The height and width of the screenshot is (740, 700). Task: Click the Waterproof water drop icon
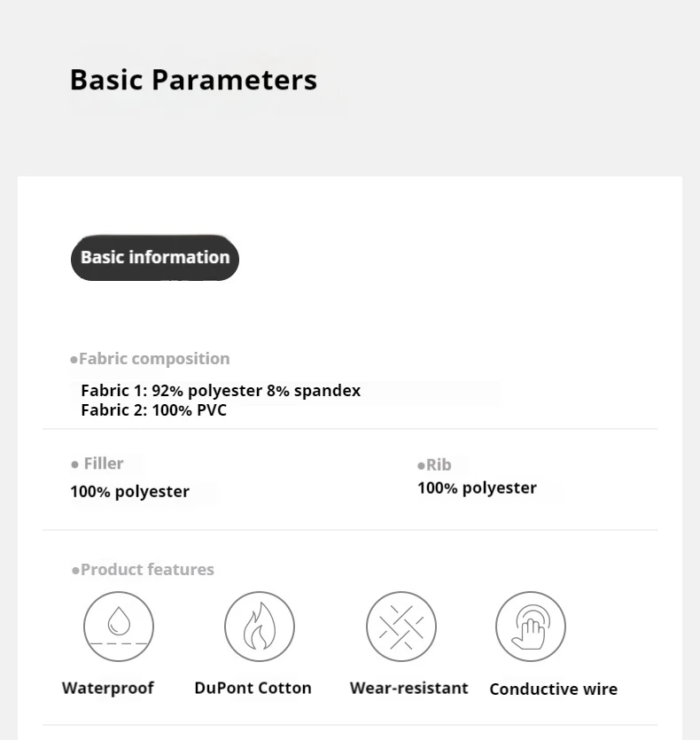pyautogui.click(x=119, y=627)
